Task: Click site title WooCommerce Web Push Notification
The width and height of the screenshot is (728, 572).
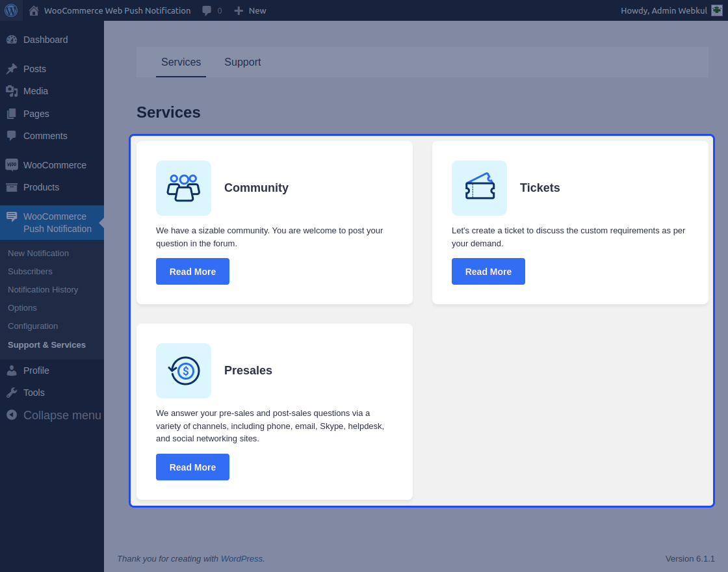Action: pos(118,10)
